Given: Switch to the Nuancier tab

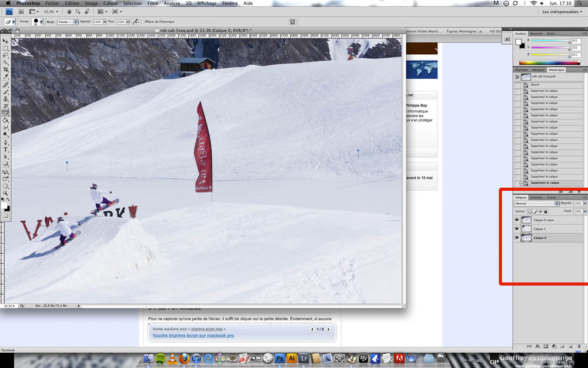Looking at the screenshot, I should click(536, 34).
